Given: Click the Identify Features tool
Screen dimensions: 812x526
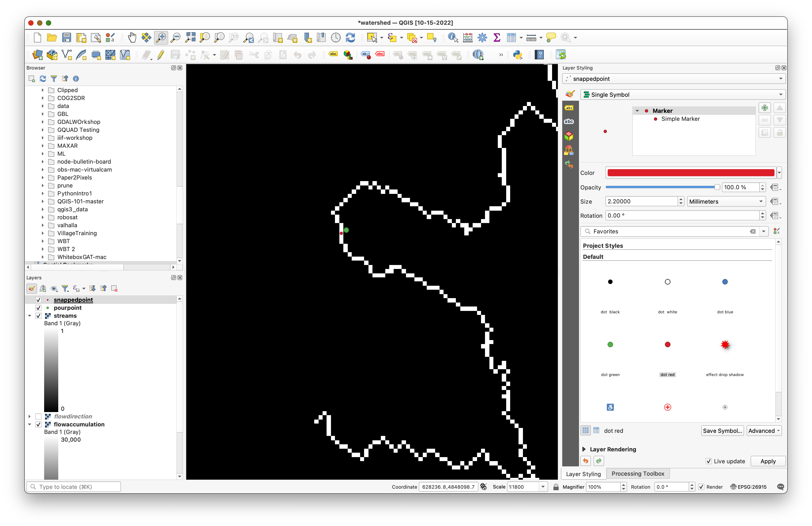Looking at the screenshot, I should point(453,38).
